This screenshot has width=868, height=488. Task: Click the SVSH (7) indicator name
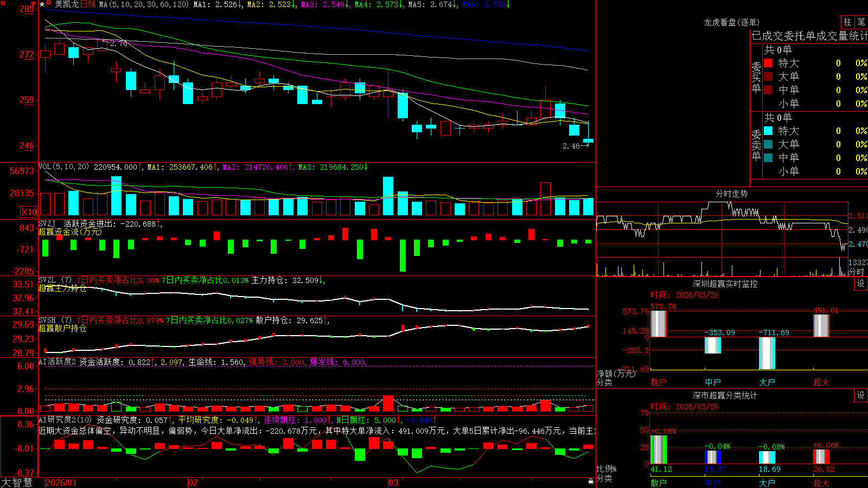[55, 320]
